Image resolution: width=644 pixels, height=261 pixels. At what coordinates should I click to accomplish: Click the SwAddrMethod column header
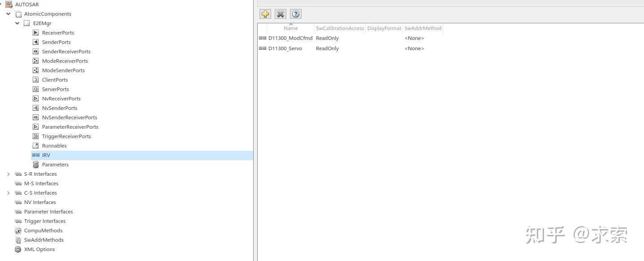(423, 28)
